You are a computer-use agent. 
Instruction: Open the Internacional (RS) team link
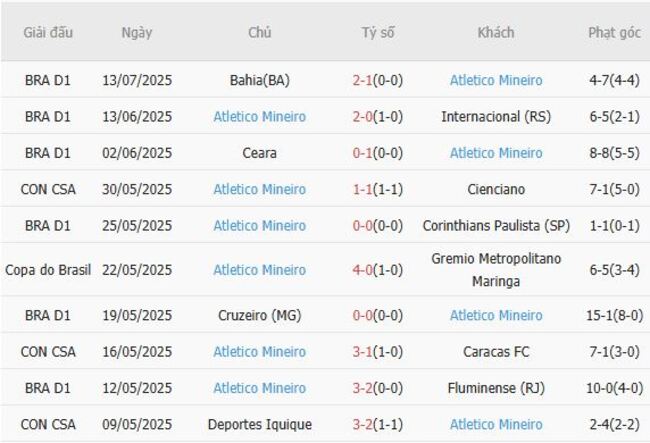(496, 117)
